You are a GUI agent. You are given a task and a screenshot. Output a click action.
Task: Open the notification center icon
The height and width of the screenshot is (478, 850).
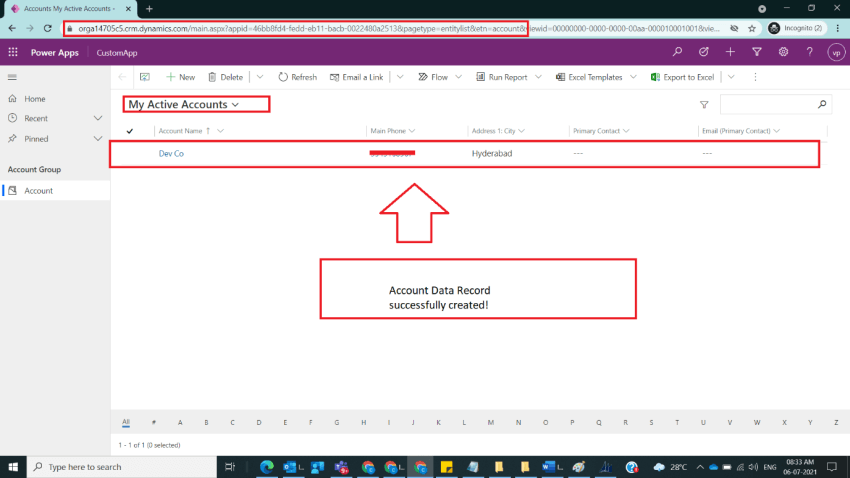point(832,467)
